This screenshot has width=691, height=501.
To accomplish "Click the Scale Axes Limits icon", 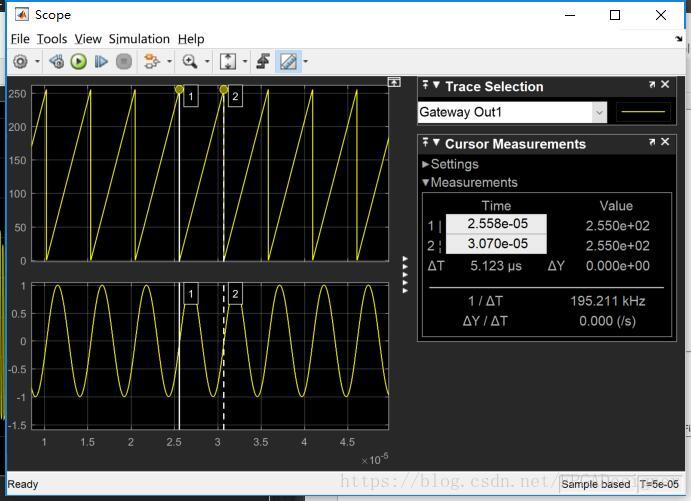I will (228, 61).
